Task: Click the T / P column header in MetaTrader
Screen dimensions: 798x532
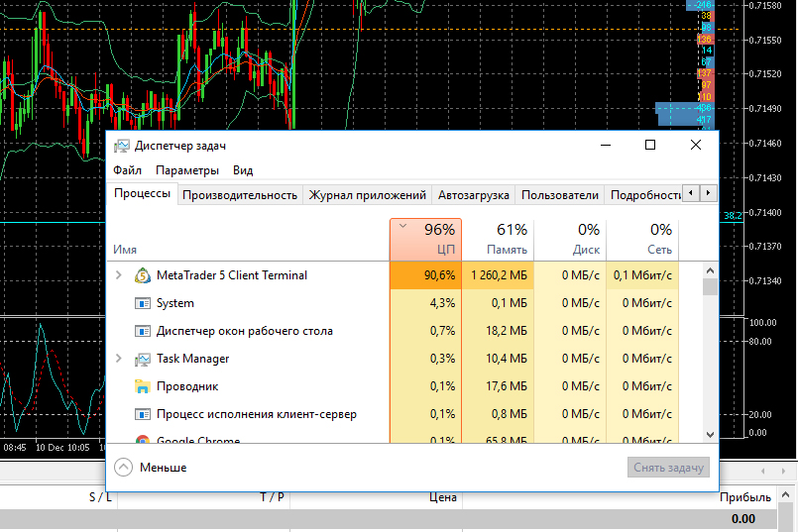Action: click(273, 497)
